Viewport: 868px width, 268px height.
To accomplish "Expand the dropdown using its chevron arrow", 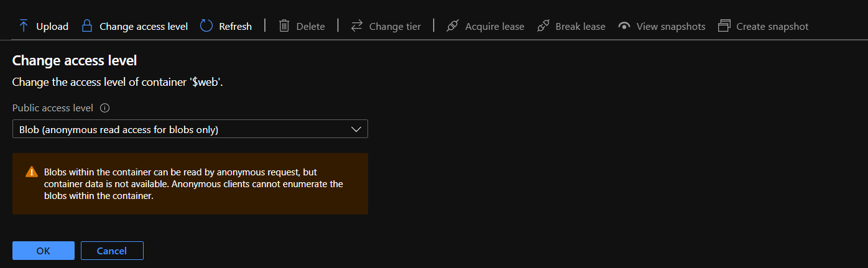I will [x=356, y=129].
